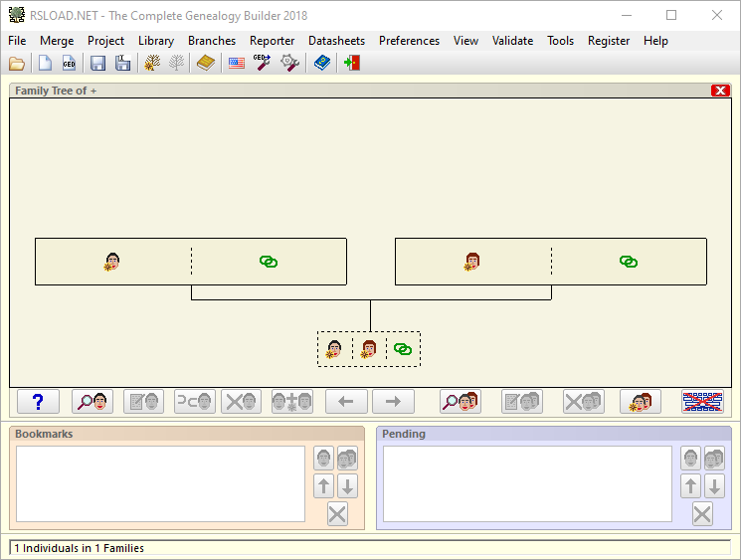
Task: Move bookmark down with the arrow
Action: 347,486
